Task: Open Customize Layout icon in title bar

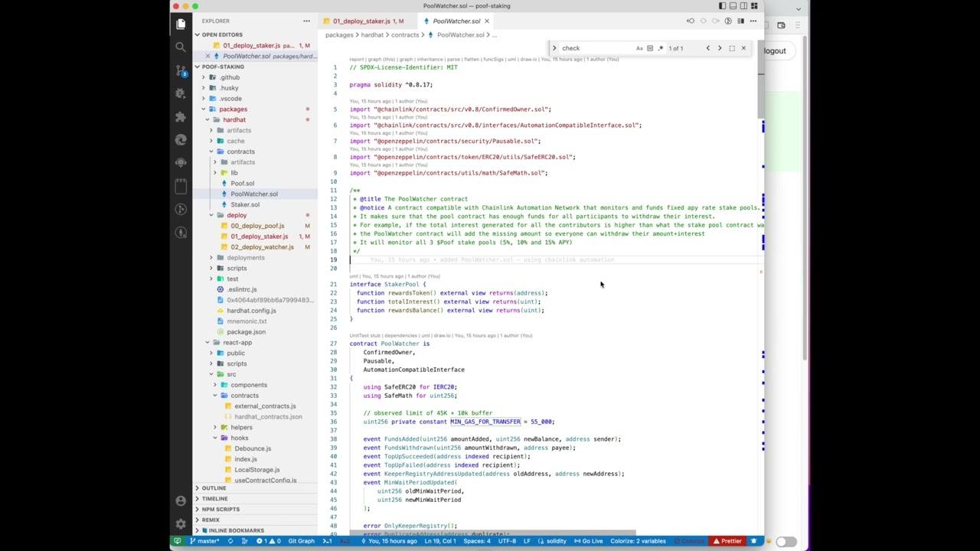Action: point(754,6)
